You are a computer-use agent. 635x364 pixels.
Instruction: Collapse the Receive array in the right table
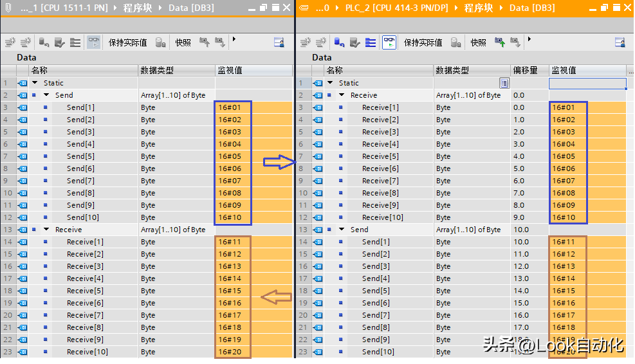tap(342, 95)
